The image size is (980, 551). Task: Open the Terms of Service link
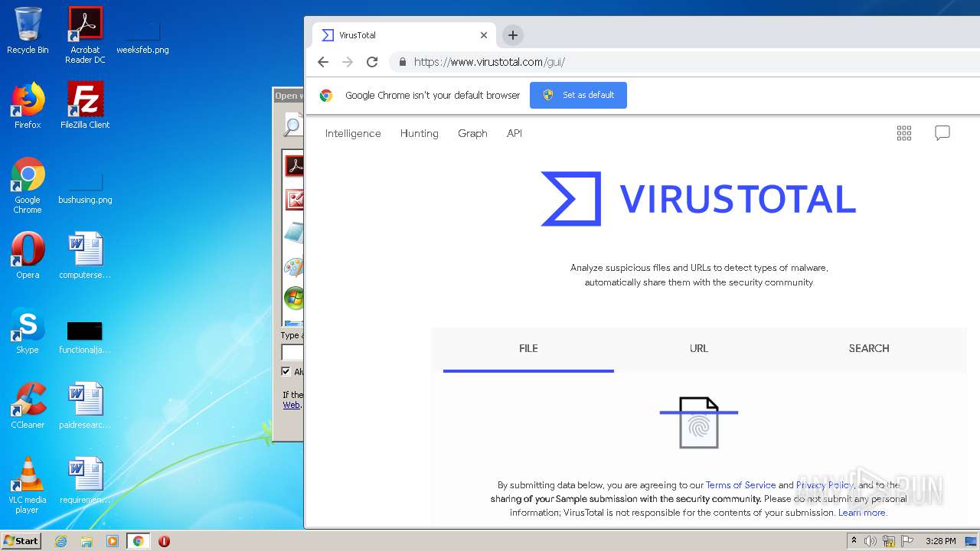pyautogui.click(x=740, y=485)
